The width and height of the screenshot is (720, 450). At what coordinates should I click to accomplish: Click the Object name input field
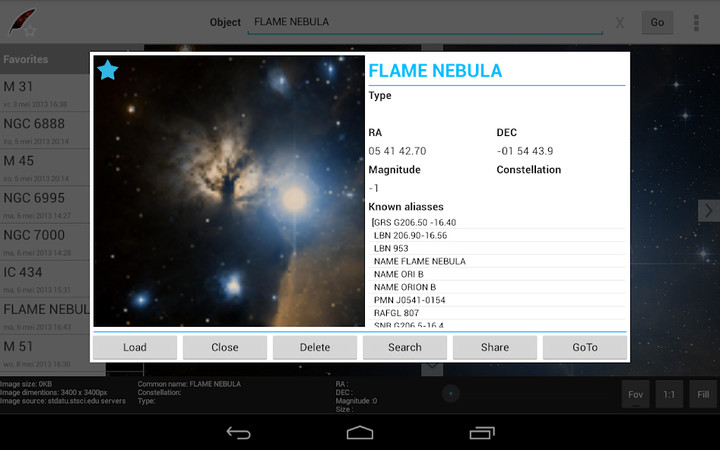(425, 22)
